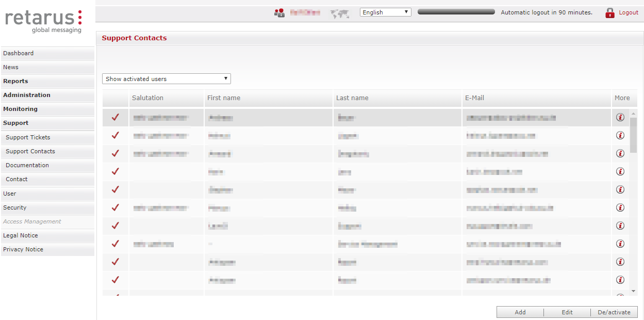This screenshot has height=320, width=644.
Task: Toggle the checkmark in first contact row
Action: click(x=115, y=117)
